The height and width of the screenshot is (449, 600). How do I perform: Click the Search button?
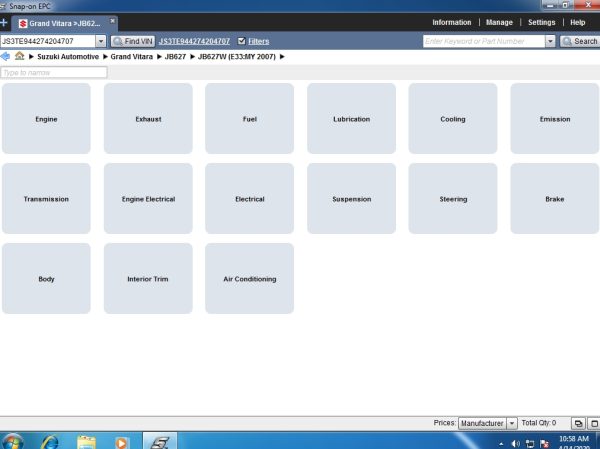coord(580,41)
